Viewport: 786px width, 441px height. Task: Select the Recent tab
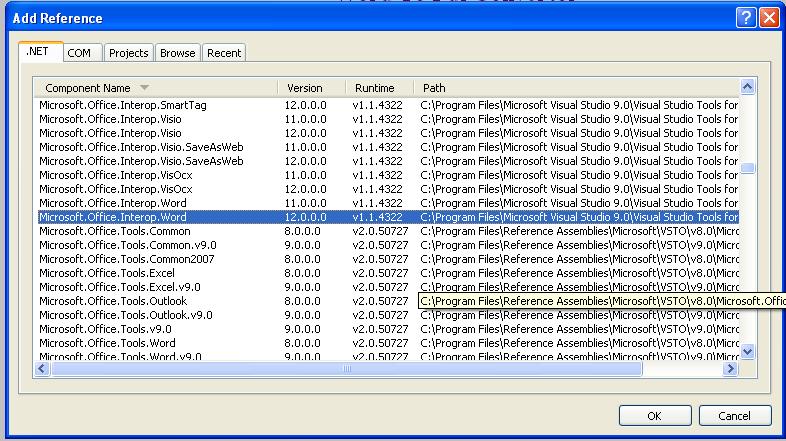coord(224,53)
